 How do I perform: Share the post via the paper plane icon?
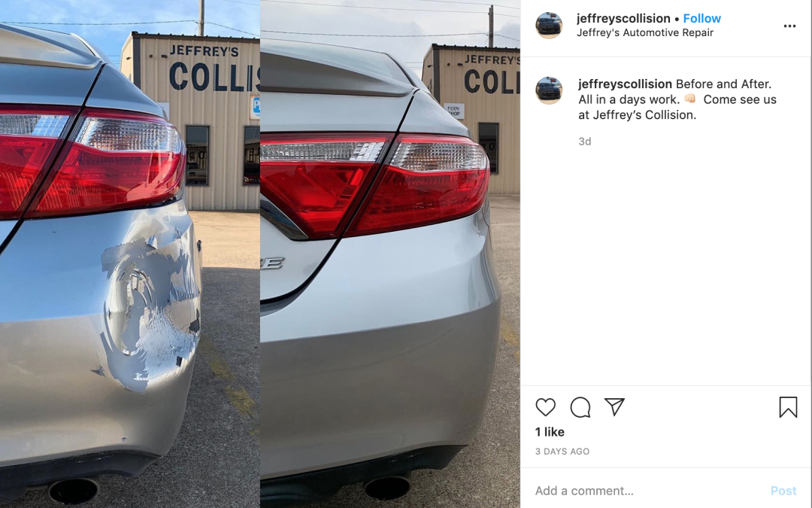point(615,406)
